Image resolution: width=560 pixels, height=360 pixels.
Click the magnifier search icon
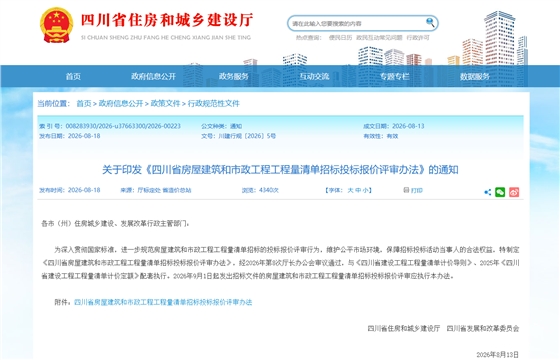pos(430,23)
